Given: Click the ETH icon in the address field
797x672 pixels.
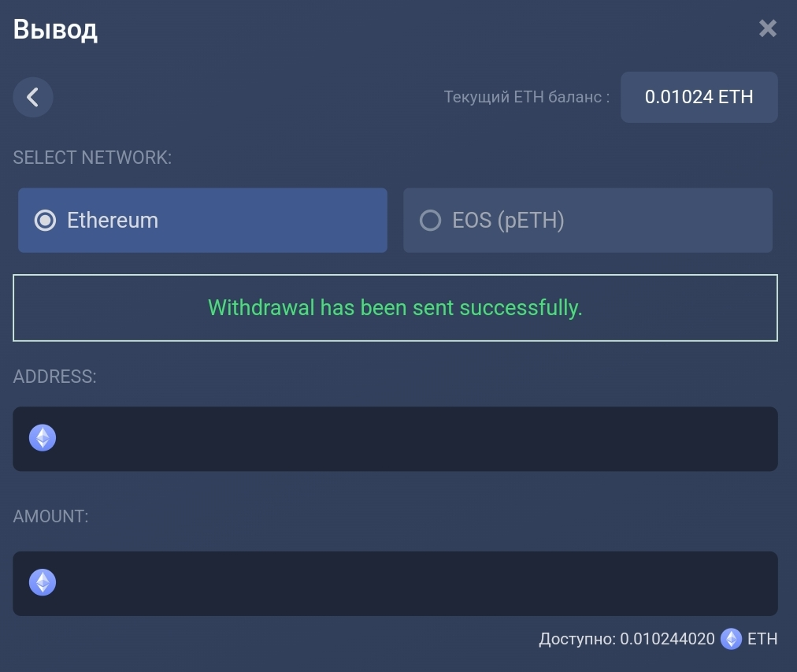Looking at the screenshot, I should 43,438.
